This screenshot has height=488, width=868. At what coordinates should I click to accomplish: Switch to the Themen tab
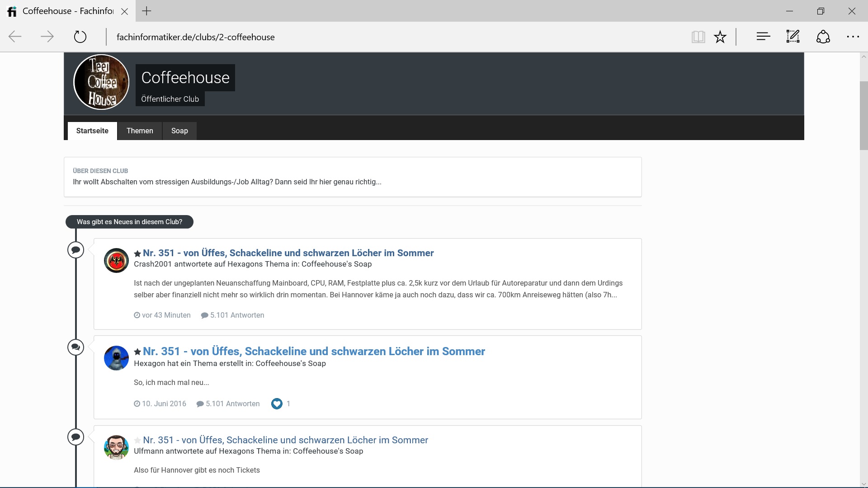click(140, 131)
